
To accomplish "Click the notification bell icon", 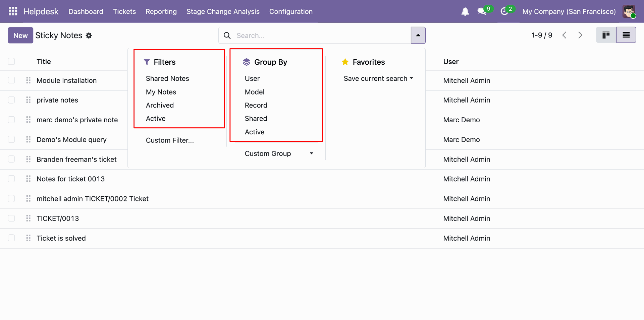I will pyautogui.click(x=465, y=12).
